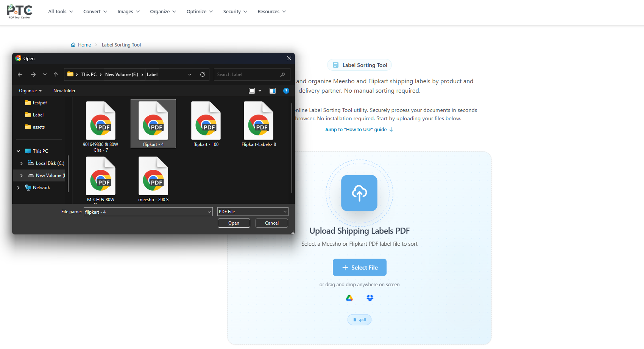Click the Cancel button
The width and height of the screenshot is (644, 349).
coord(271,223)
